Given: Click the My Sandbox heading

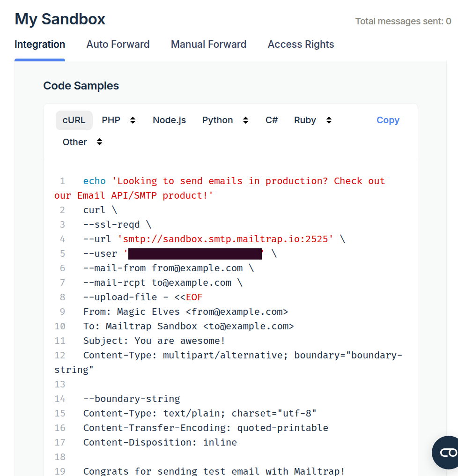Looking at the screenshot, I should [60, 19].
